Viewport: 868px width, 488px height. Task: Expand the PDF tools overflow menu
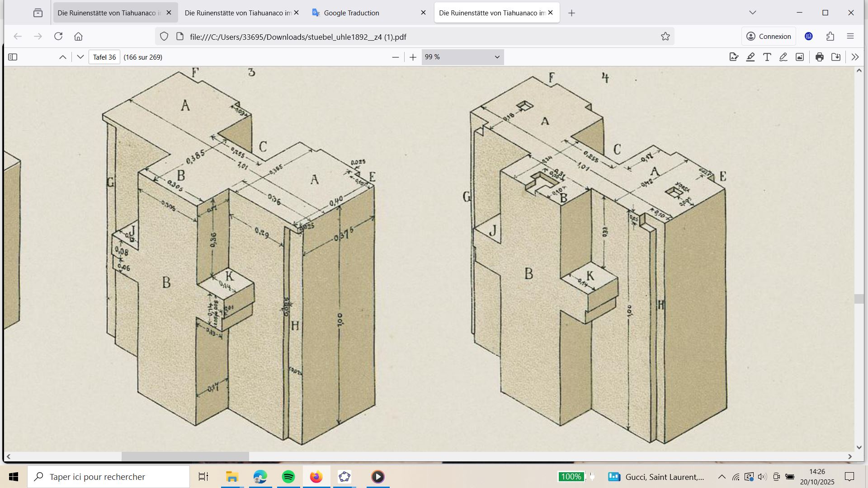pos(855,57)
